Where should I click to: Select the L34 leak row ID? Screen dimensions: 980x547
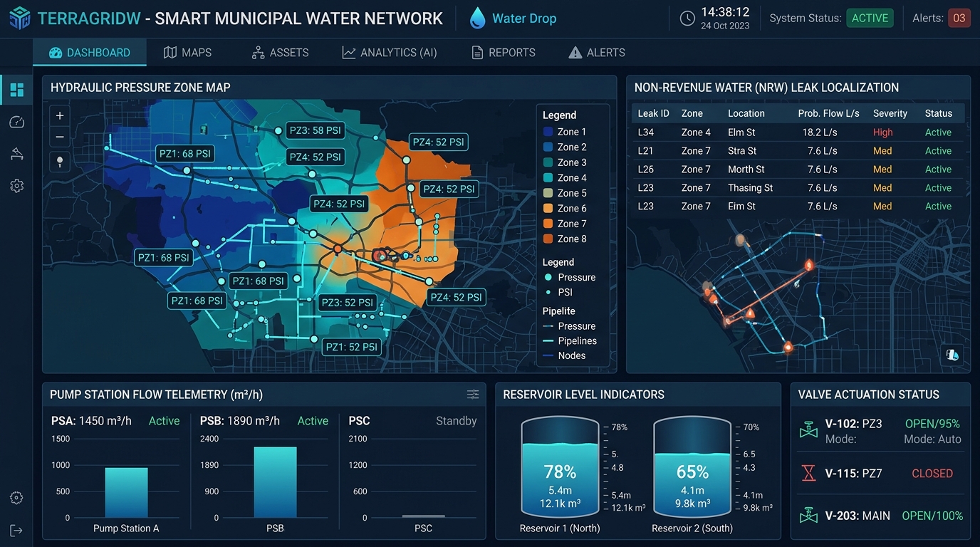pos(646,132)
